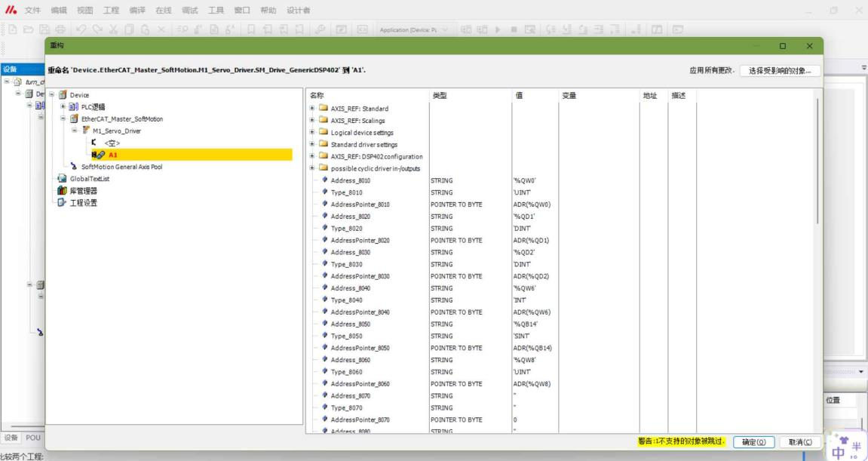This screenshot has height=461, width=868.
Task: Expand the Logical device settings folder
Action: click(x=312, y=133)
